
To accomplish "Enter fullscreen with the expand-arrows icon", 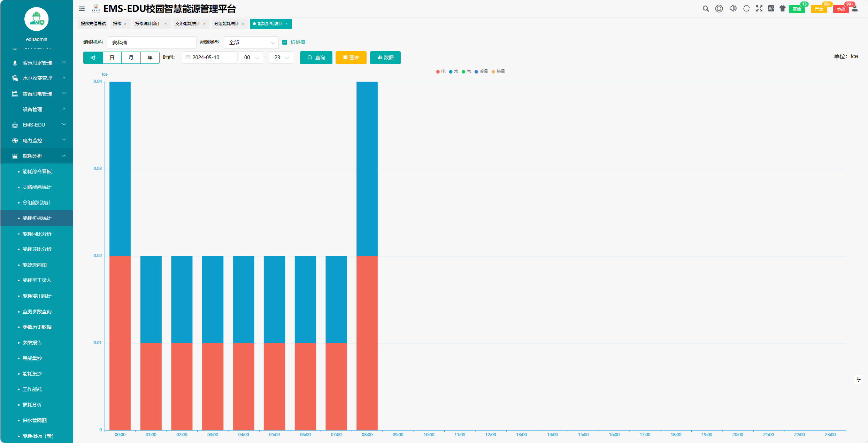I will (x=759, y=9).
